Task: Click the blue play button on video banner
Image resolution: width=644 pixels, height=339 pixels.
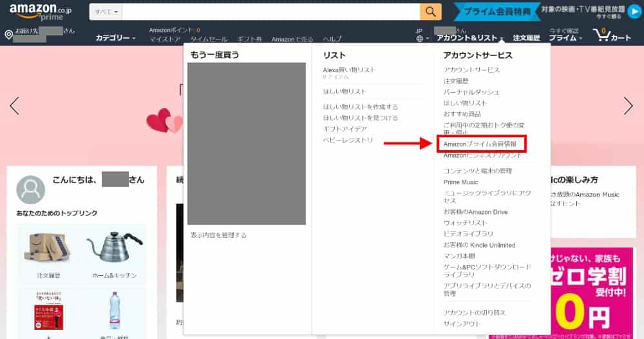Action: [634, 12]
